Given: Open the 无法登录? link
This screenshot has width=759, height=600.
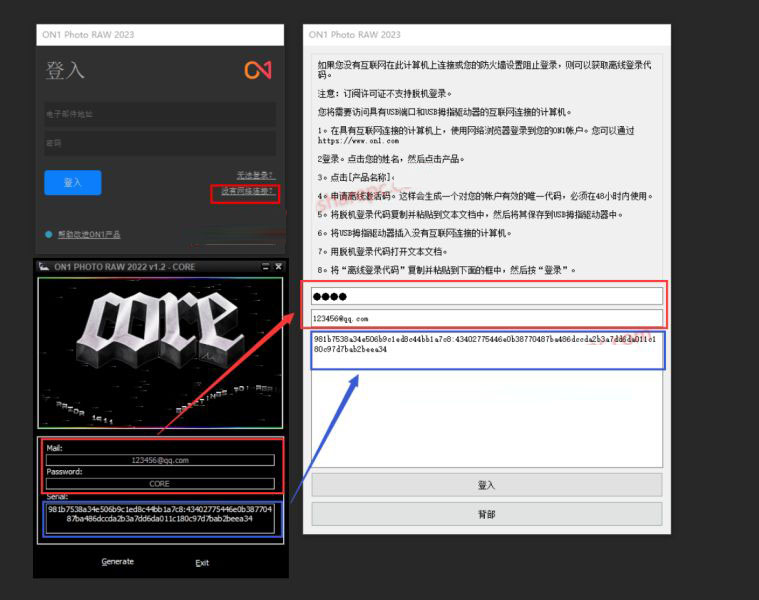Looking at the screenshot, I should pyautogui.click(x=255, y=175).
